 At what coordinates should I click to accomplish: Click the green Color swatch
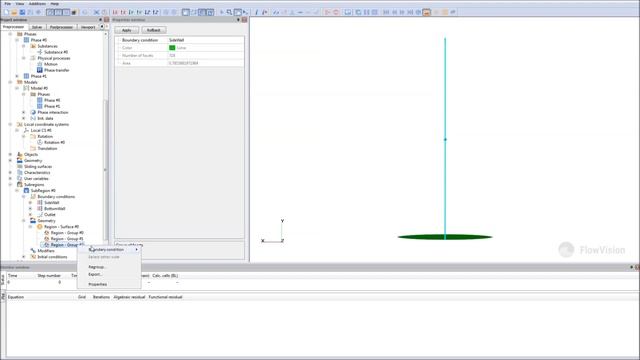[172, 48]
